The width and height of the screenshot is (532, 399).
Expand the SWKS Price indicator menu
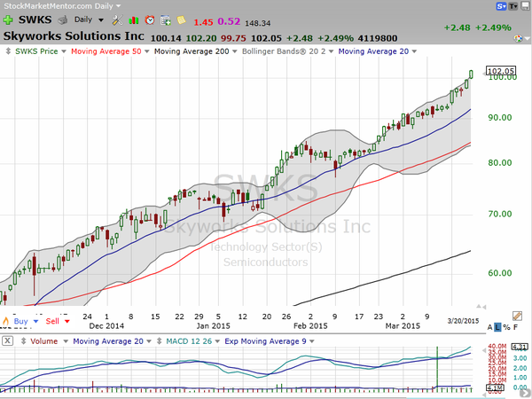click(64, 51)
